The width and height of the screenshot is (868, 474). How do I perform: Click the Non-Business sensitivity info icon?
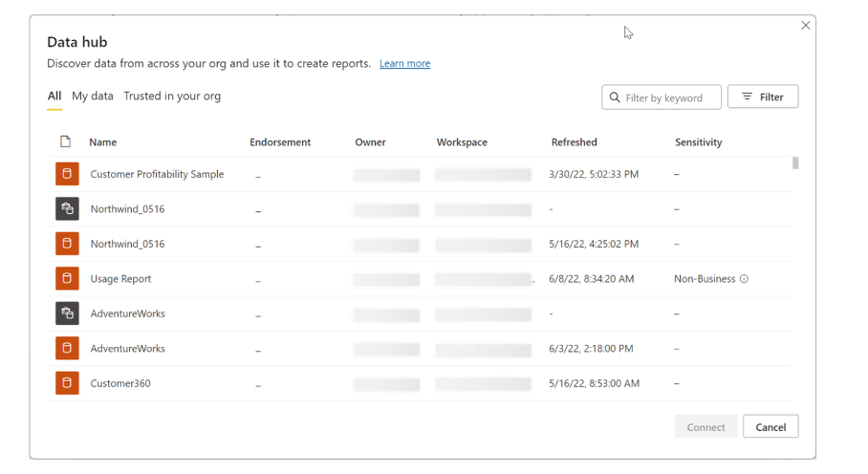pos(744,279)
